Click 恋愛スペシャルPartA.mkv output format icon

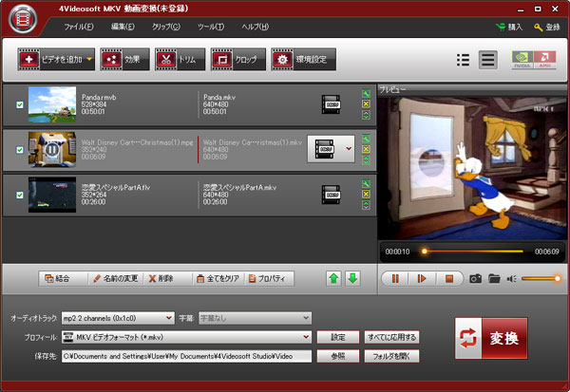click(332, 195)
